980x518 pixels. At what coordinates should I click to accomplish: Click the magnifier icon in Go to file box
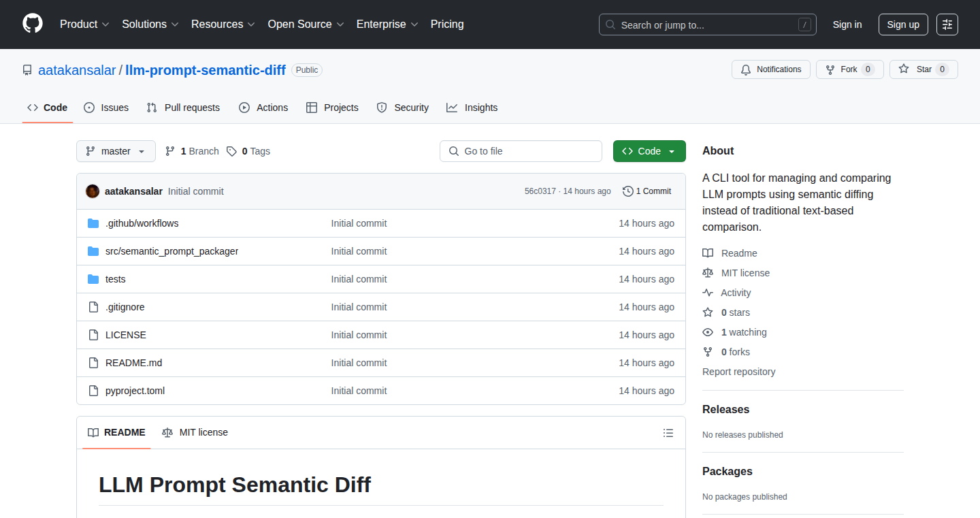(x=454, y=151)
